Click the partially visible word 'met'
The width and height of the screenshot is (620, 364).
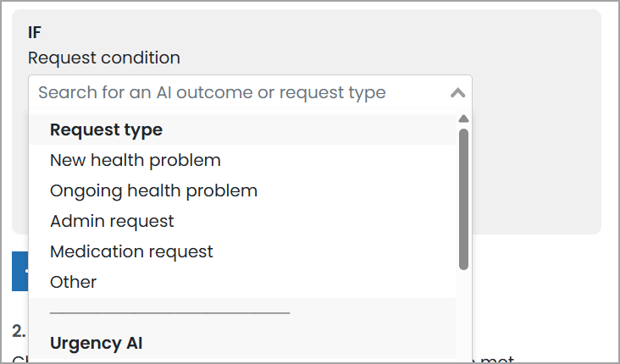click(498, 359)
